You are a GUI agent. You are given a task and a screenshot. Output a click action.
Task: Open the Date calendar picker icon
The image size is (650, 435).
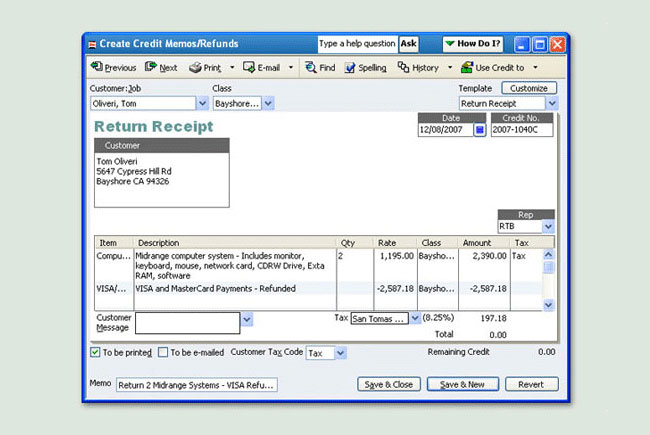(480, 130)
